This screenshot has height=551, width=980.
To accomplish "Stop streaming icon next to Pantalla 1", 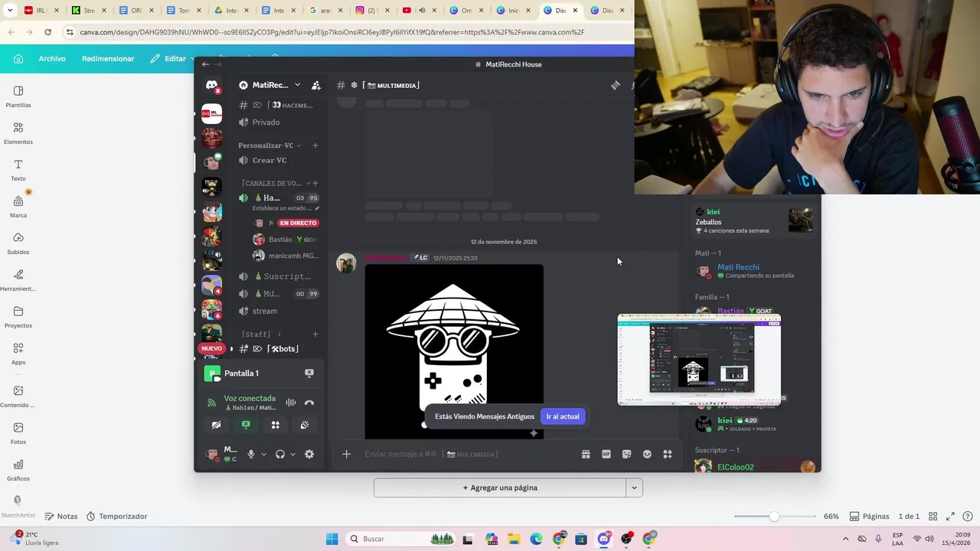I will click(x=309, y=373).
